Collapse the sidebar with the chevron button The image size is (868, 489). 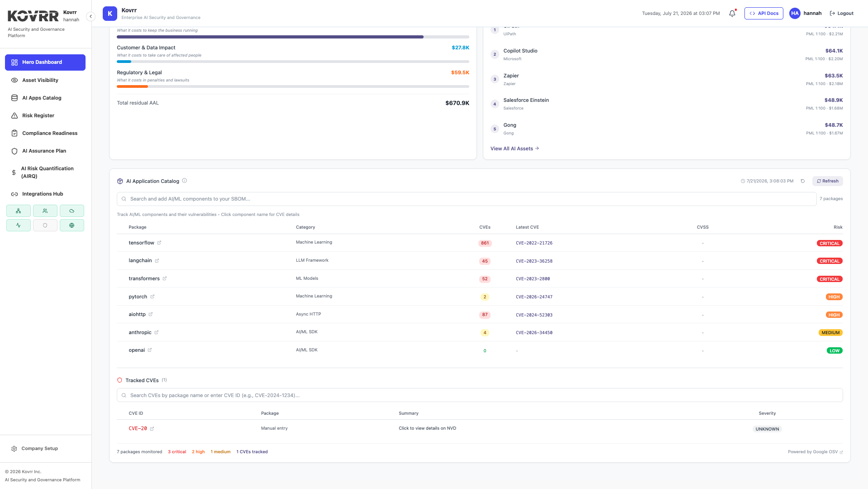91,17
